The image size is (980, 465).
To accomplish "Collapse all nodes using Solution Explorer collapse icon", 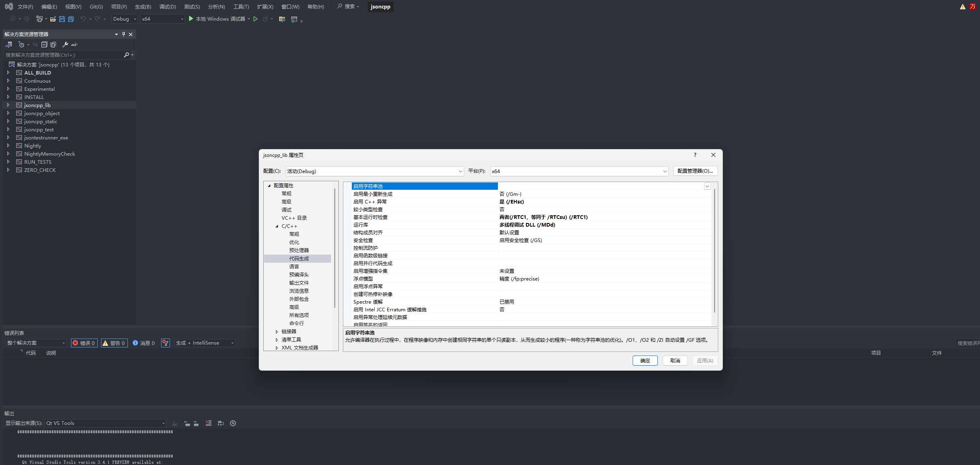I will coord(45,45).
